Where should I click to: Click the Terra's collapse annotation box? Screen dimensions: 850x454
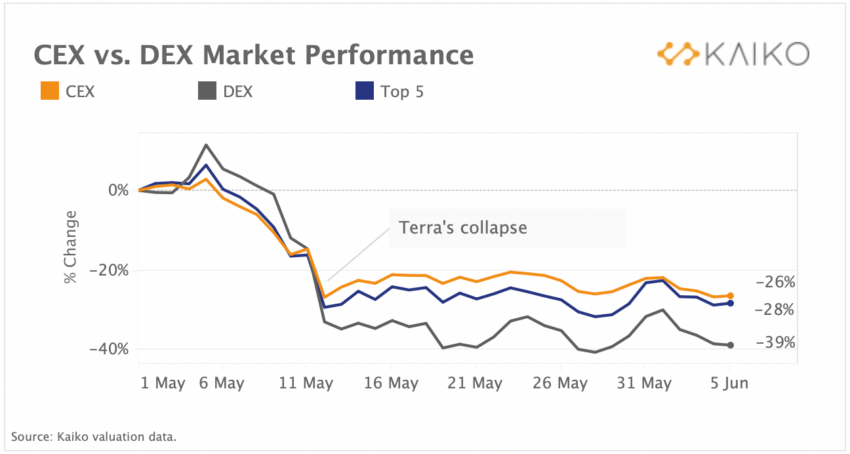pos(507,228)
